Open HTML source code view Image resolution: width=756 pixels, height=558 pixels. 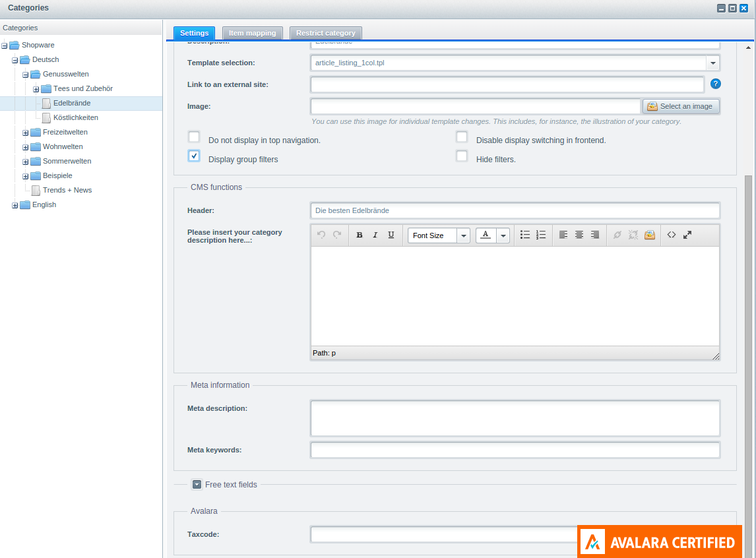[671, 235]
